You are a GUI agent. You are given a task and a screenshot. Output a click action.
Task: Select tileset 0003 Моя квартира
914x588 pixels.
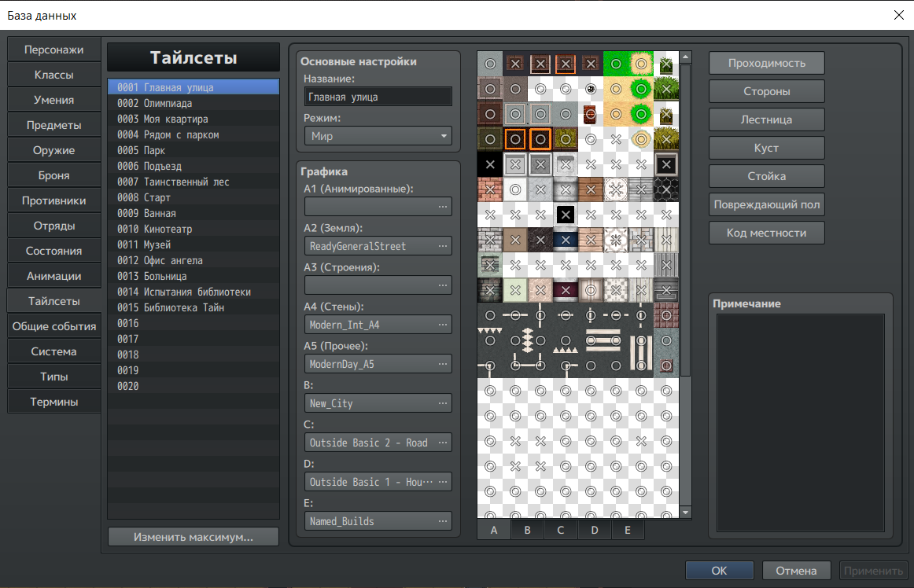193,119
